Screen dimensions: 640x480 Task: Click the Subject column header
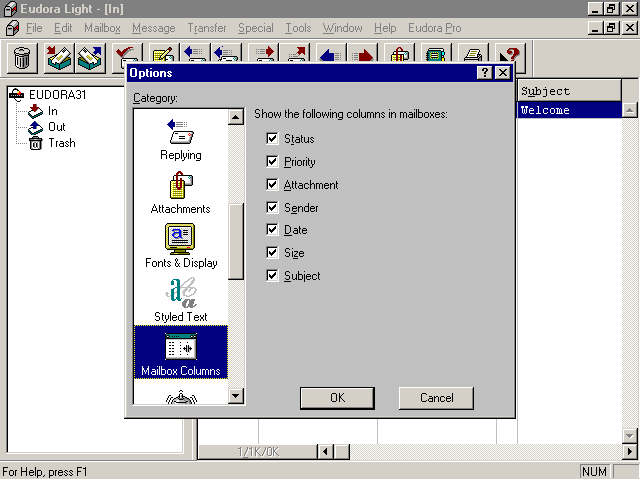pos(569,91)
